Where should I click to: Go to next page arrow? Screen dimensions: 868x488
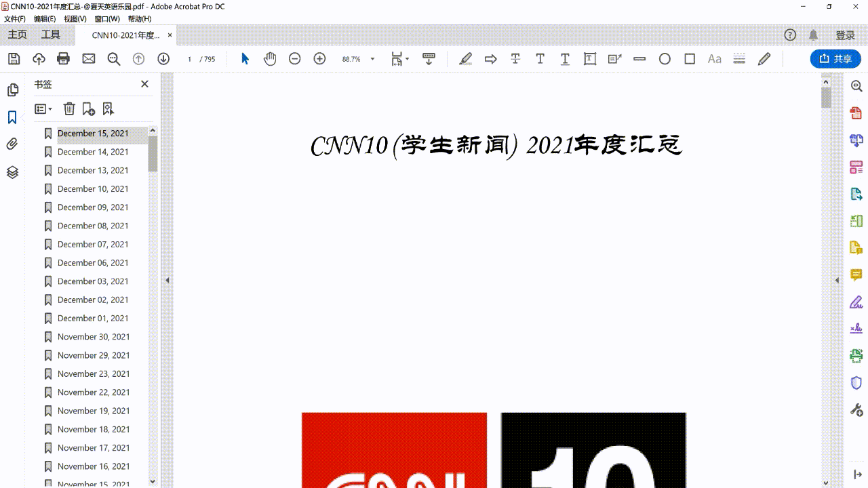coord(163,59)
